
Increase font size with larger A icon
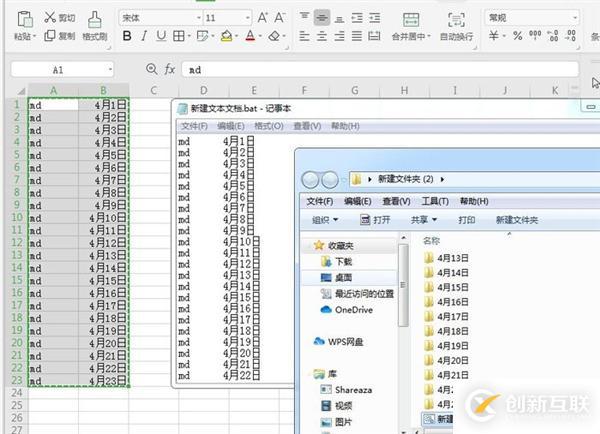[262, 18]
